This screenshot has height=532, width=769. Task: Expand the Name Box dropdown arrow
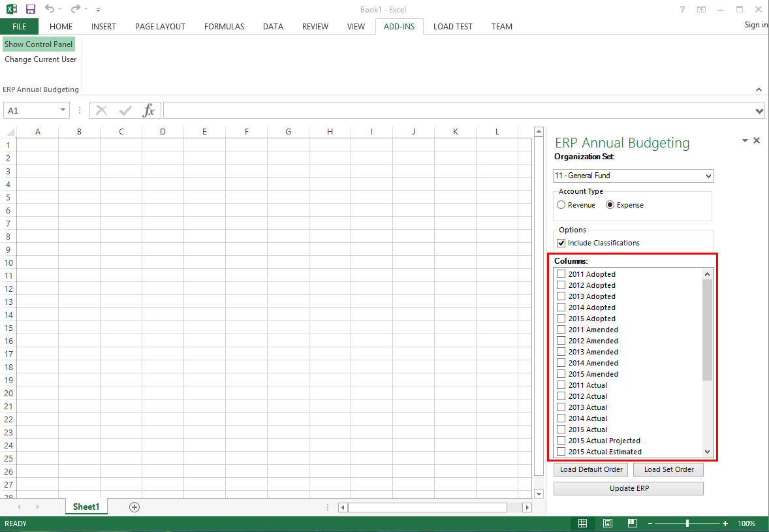63,110
